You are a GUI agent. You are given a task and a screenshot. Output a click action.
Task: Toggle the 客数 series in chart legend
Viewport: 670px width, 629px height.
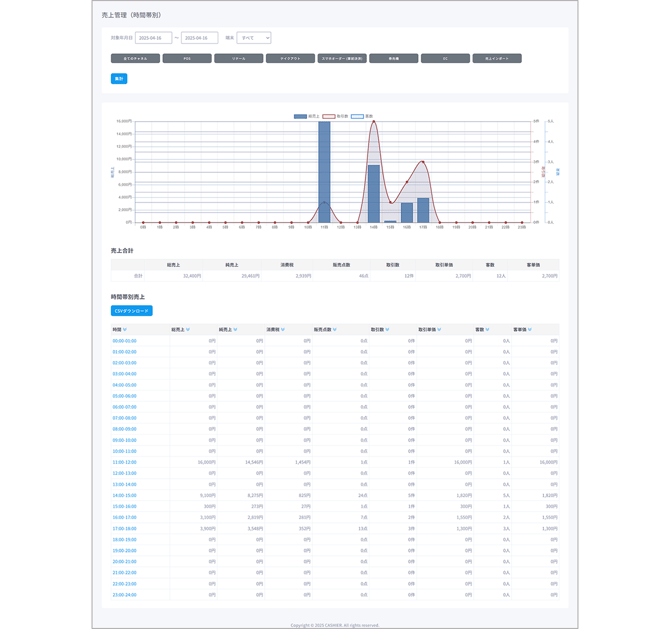click(x=362, y=116)
